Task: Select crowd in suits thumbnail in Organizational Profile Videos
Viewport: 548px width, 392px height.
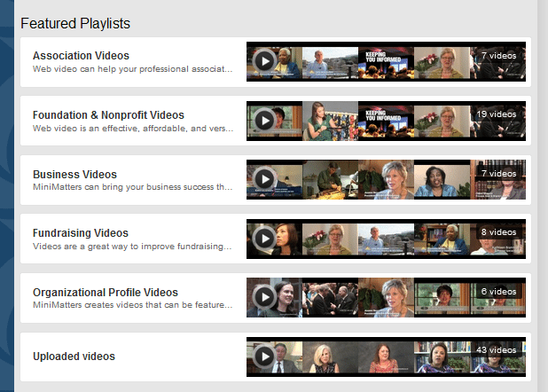Action: [x=330, y=298]
